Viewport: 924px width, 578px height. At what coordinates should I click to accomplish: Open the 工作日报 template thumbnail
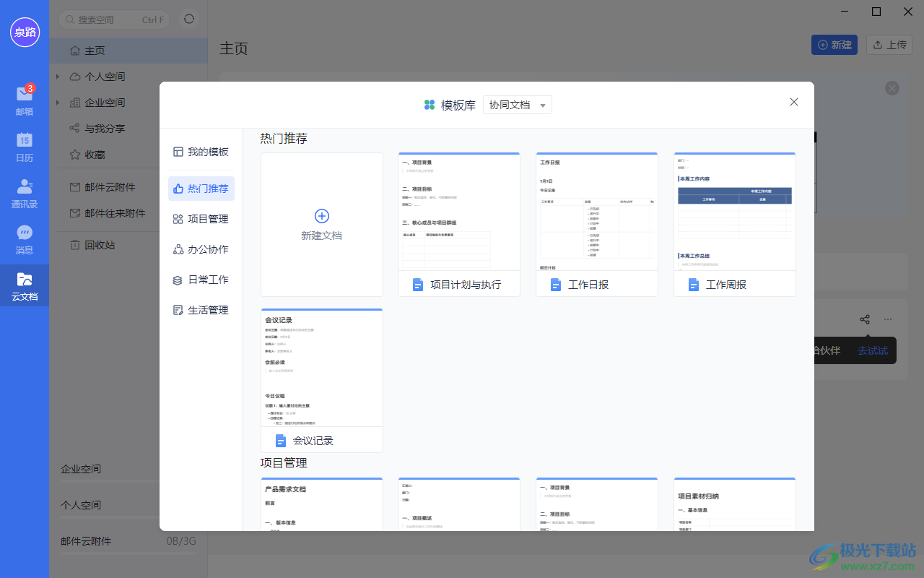(597, 212)
